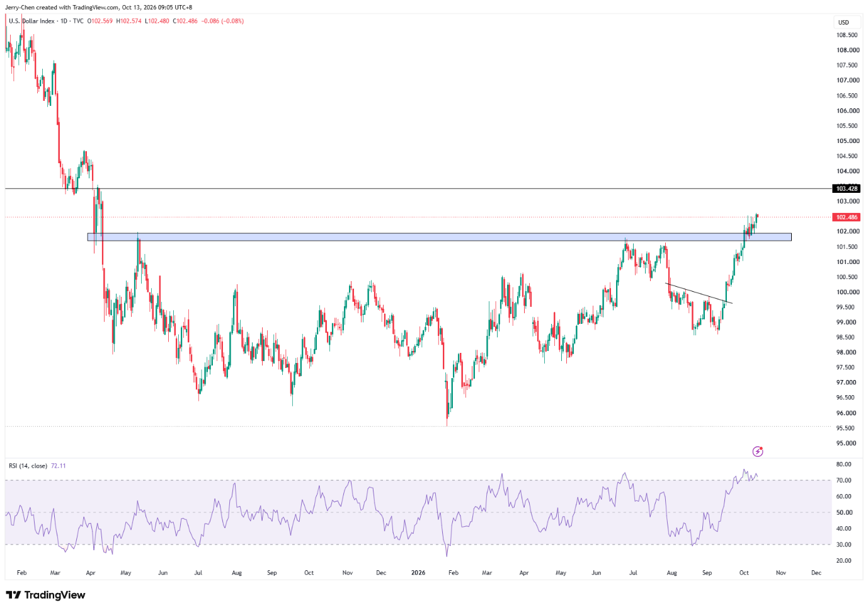Viewport: 868px width, 610px height.
Task: Click the change value -0.086 (-0.08%)
Action: point(222,21)
